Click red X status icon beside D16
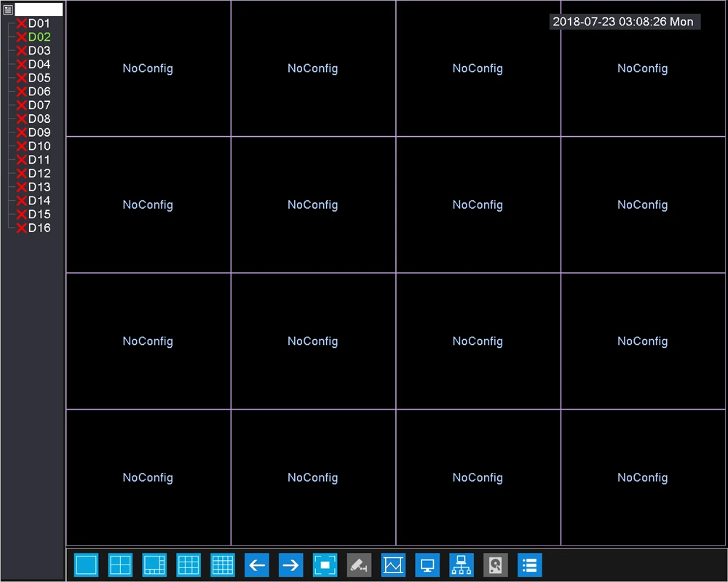 (22, 228)
